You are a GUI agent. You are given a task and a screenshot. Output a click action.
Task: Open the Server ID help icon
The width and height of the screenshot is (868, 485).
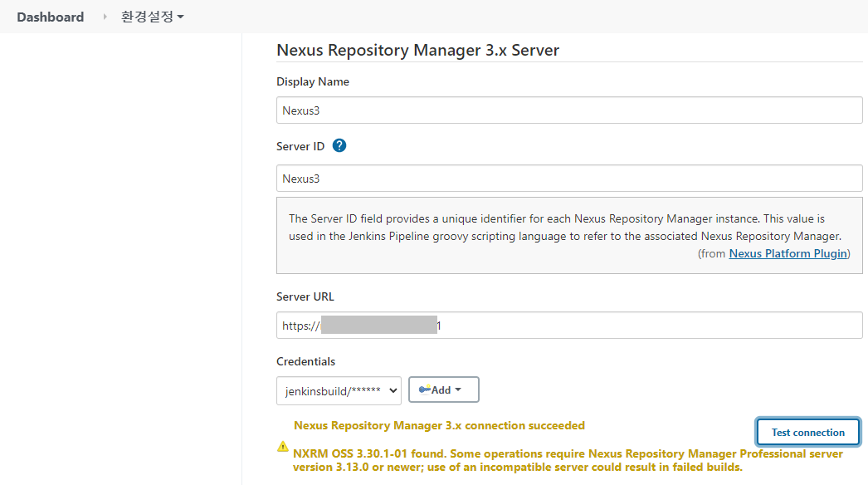(339, 146)
